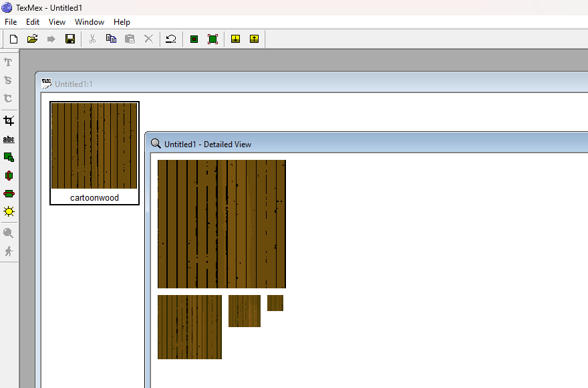588x388 pixels.
Task: Open the Edit menu
Action: point(33,22)
